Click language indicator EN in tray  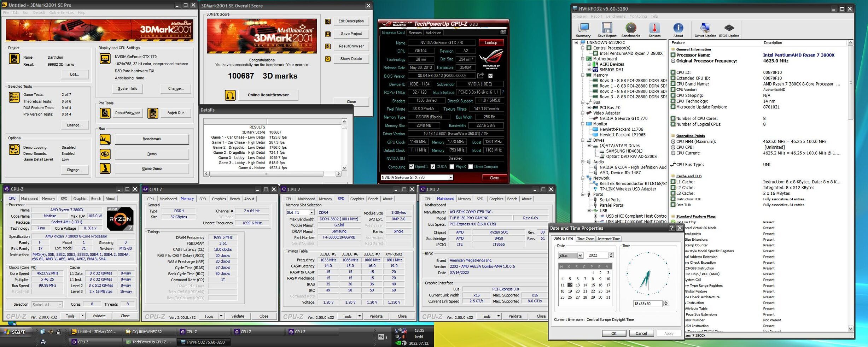click(381, 337)
